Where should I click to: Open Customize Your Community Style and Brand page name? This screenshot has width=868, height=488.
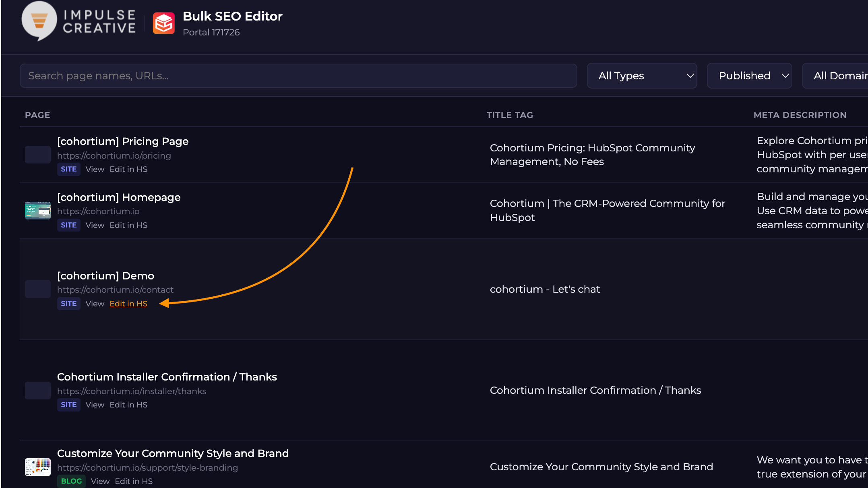[173, 453]
